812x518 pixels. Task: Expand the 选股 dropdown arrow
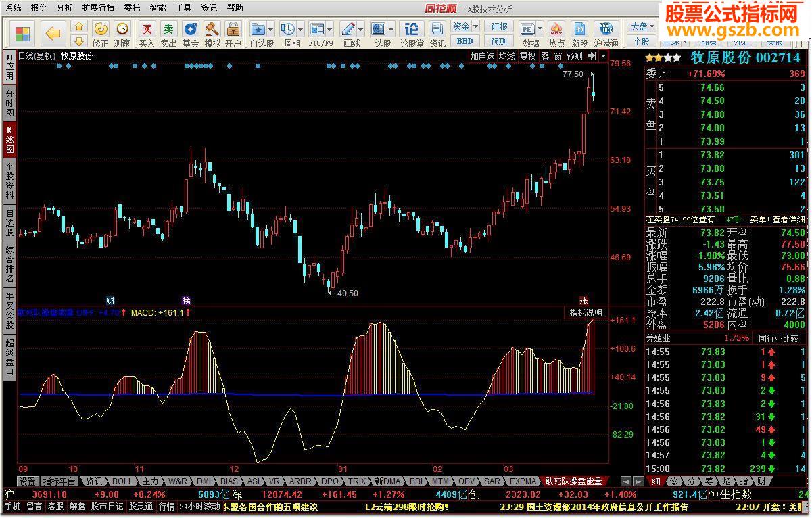click(x=391, y=30)
